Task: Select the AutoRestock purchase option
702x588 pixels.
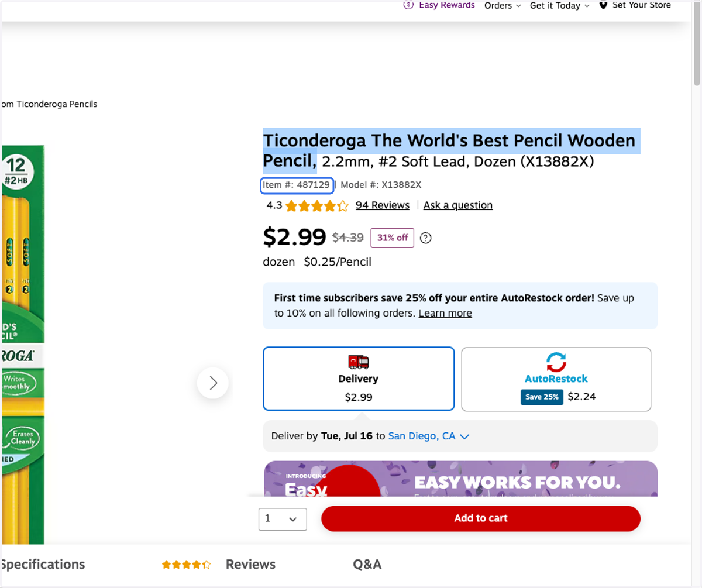Action: (556, 379)
